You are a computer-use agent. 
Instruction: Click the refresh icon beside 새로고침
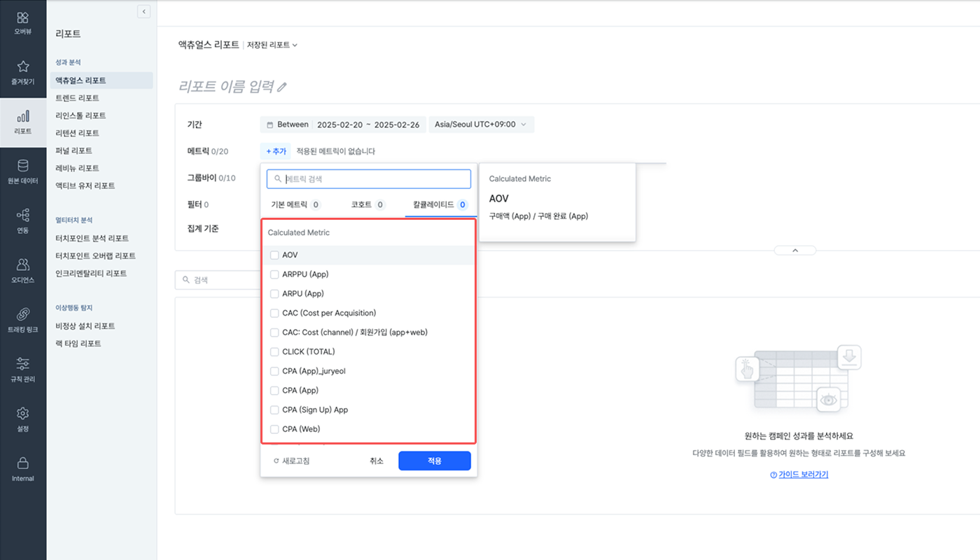[x=276, y=461]
